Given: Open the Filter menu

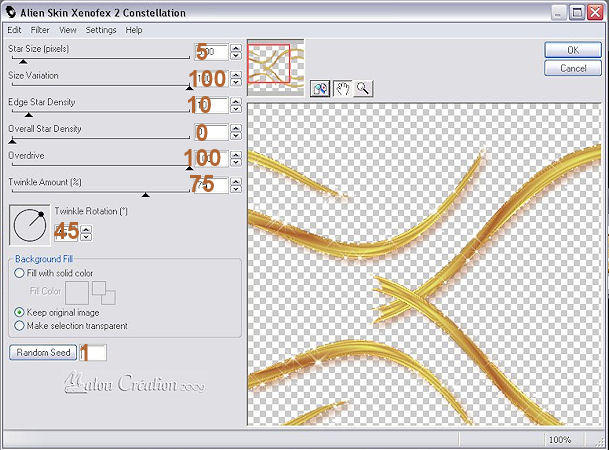Looking at the screenshot, I should click(40, 30).
